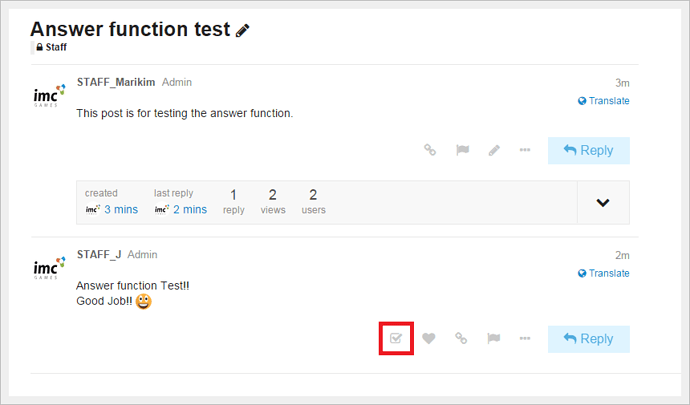This screenshot has height=405, width=690.
Task: Open the Staff category link
Action: [56, 47]
